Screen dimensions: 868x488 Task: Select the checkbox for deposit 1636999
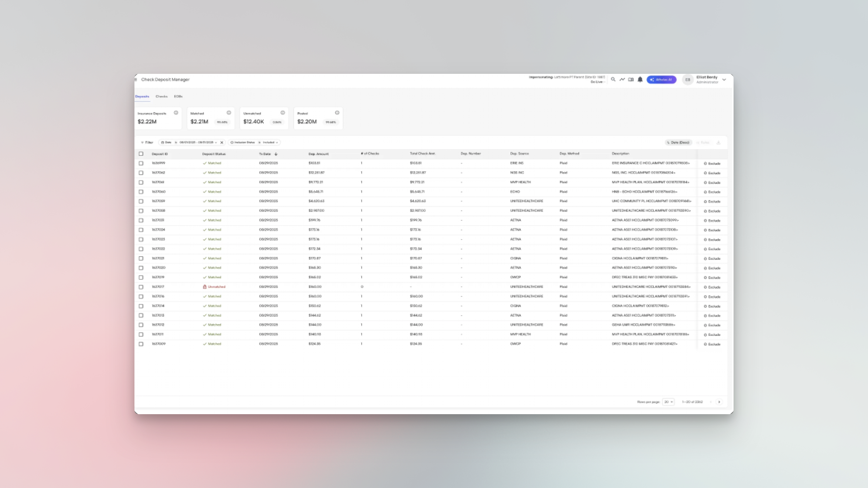pyautogui.click(x=141, y=163)
